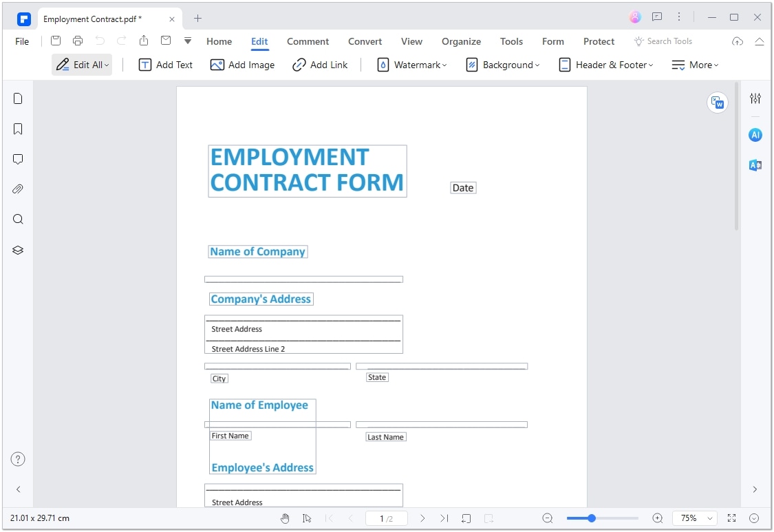This screenshot has height=532, width=774.
Task: Open the Tools tab
Action: [511, 41]
